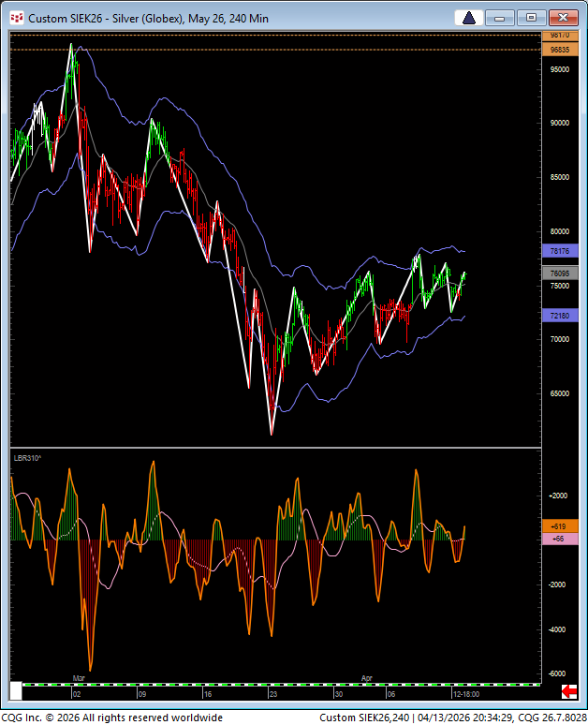The width and height of the screenshot is (588, 725).
Task: Click the 06 date marker
Action: pos(391,694)
